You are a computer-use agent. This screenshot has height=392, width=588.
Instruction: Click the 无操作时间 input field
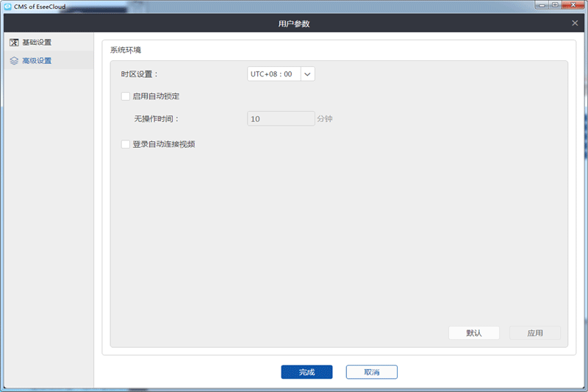tap(281, 118)
